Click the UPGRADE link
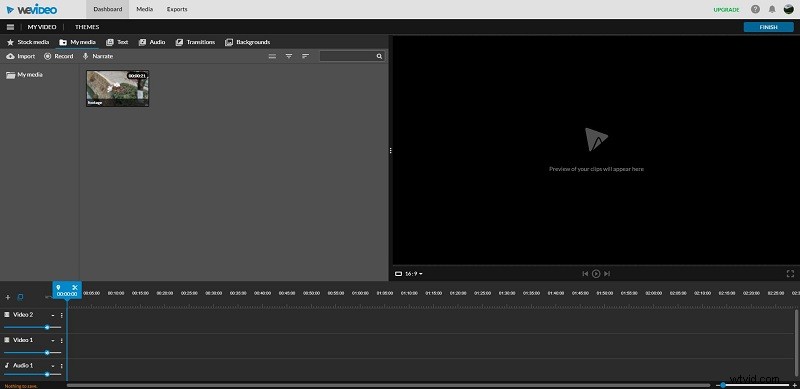This screenshot has width=800, height=389. [726, 10]
